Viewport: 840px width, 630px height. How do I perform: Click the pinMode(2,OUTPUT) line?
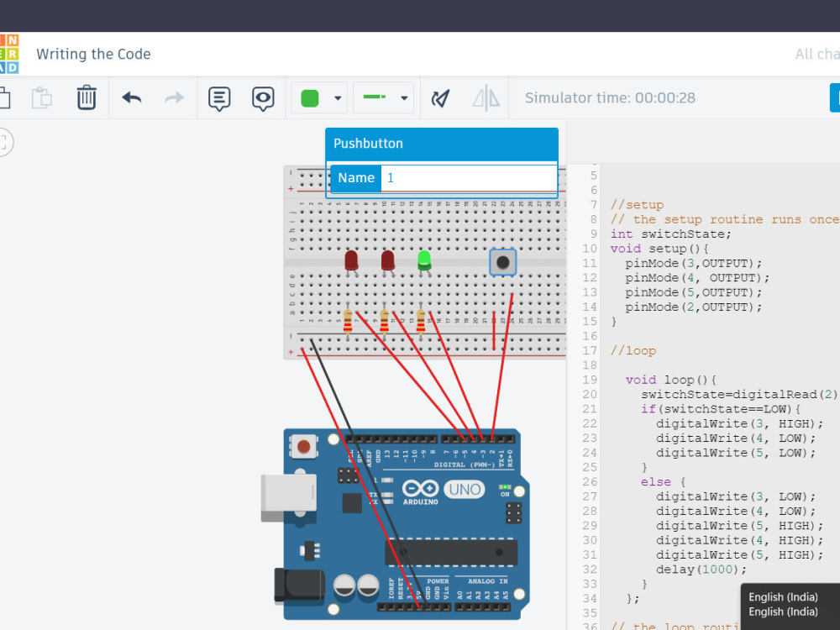tap(693, 307)
